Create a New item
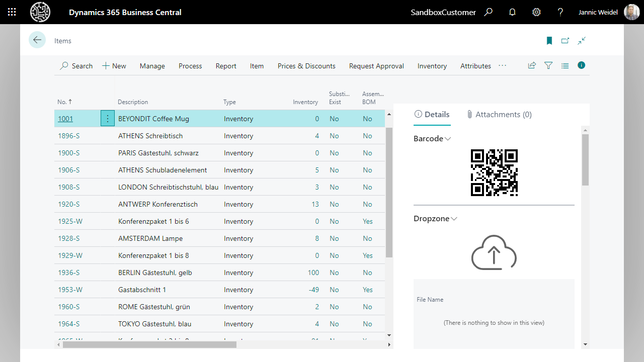This screenshot has height=362, width=644. (114, 66)
